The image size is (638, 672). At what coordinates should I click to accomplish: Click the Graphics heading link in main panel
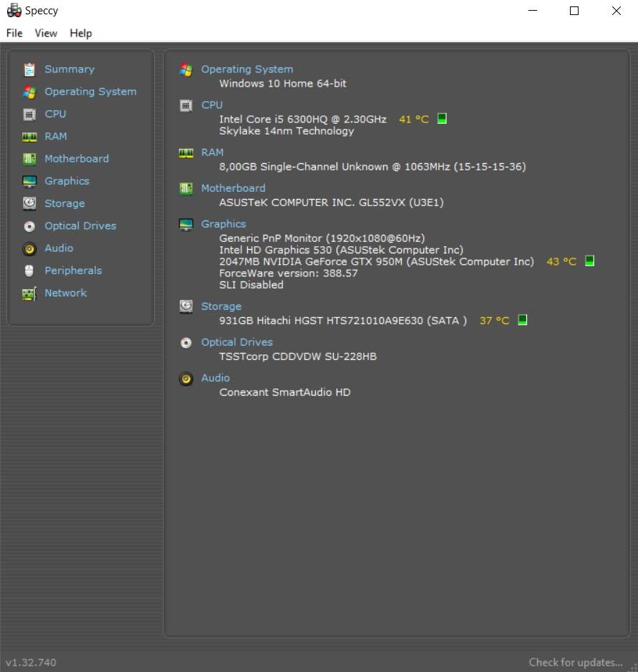coord(223,224)
